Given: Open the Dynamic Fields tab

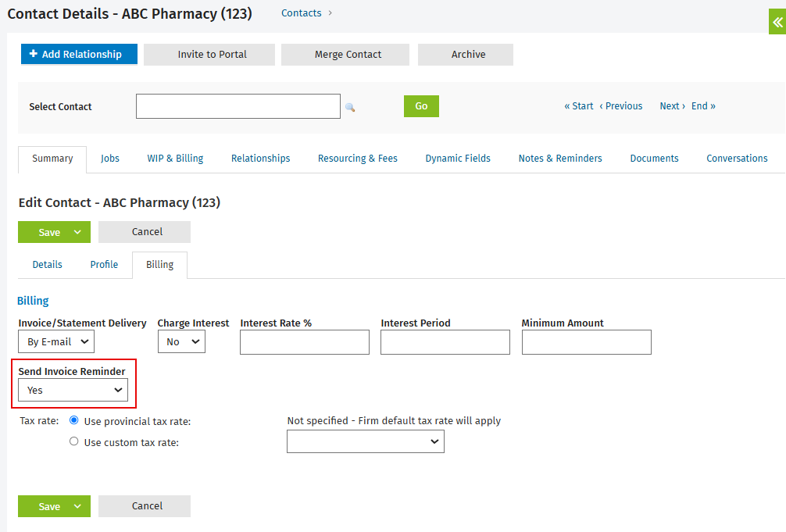Looking at the screenshot, I should point(458,159).
